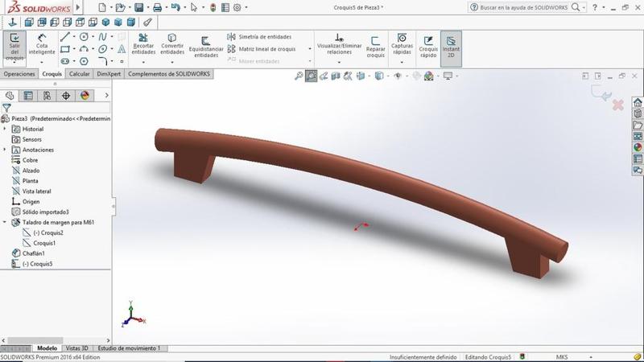The width and height of the screenshot is (644, 362).
Task: Select the Corner Rectangle tool
Action: pos(65,49)
